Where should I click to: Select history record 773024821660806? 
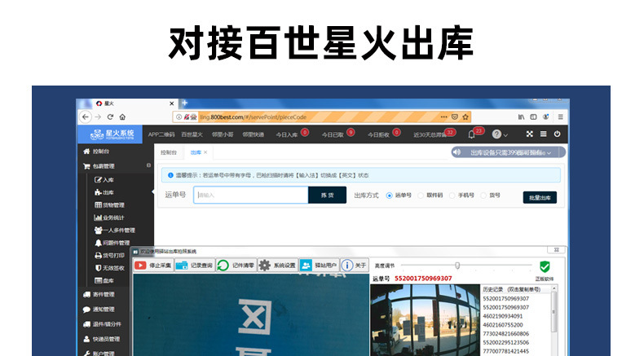tap(505, 334)
